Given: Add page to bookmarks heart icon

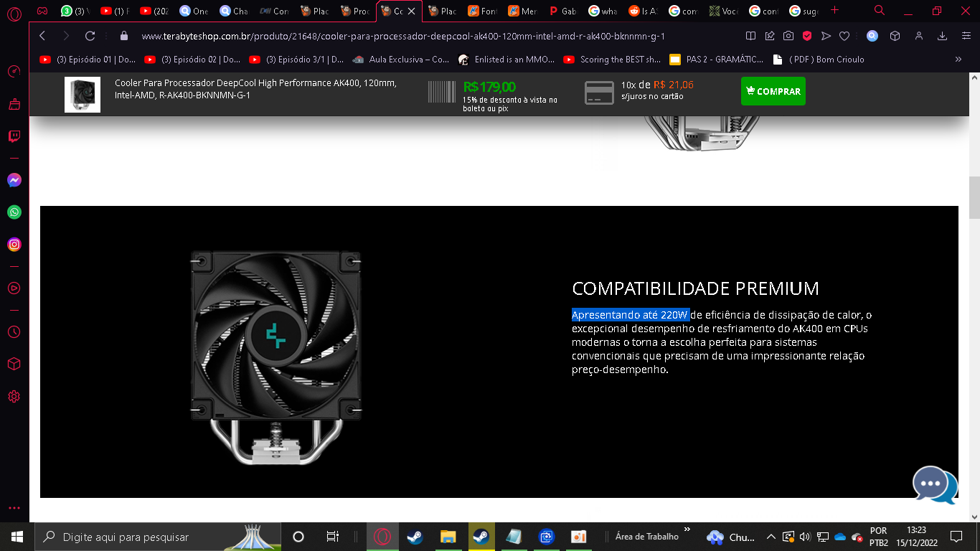Looking at the screenshot, I should [845, 36].
